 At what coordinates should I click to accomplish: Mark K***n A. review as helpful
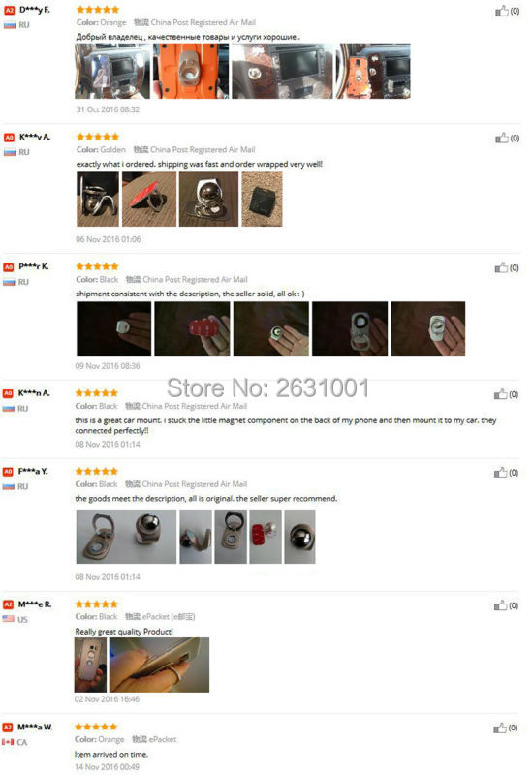tap(500, 394)
